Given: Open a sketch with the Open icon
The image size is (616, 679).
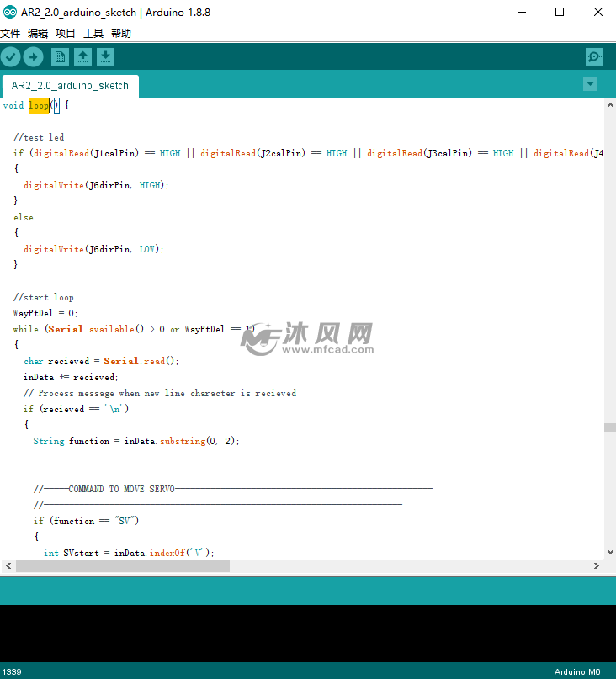Looking at the screenshot, I should pos(82,56).
